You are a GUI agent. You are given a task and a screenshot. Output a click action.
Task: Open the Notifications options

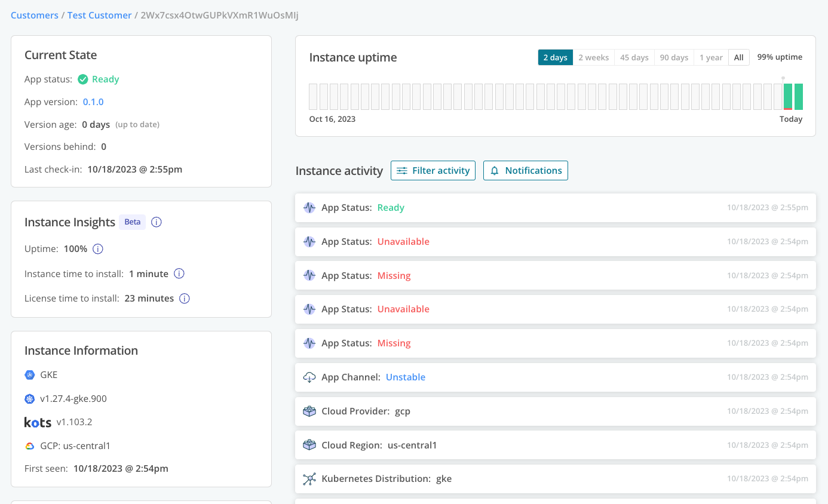pyautogui.click(x=525, y=170)
